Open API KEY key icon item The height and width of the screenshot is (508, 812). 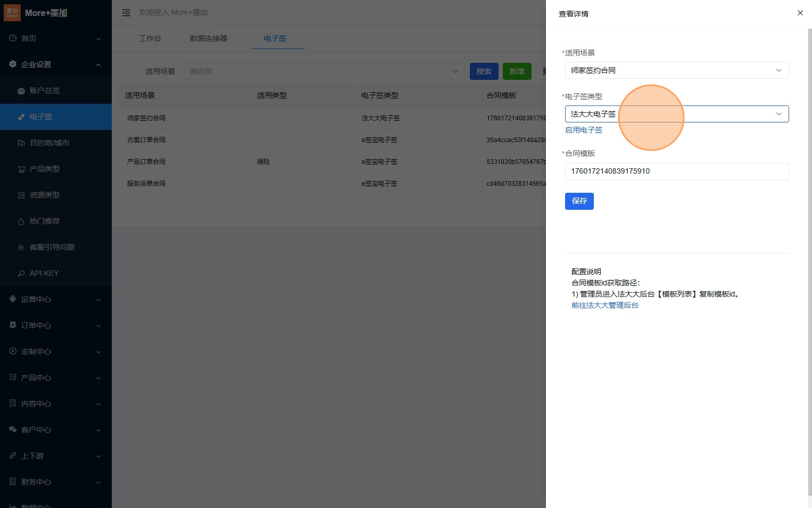21,274
